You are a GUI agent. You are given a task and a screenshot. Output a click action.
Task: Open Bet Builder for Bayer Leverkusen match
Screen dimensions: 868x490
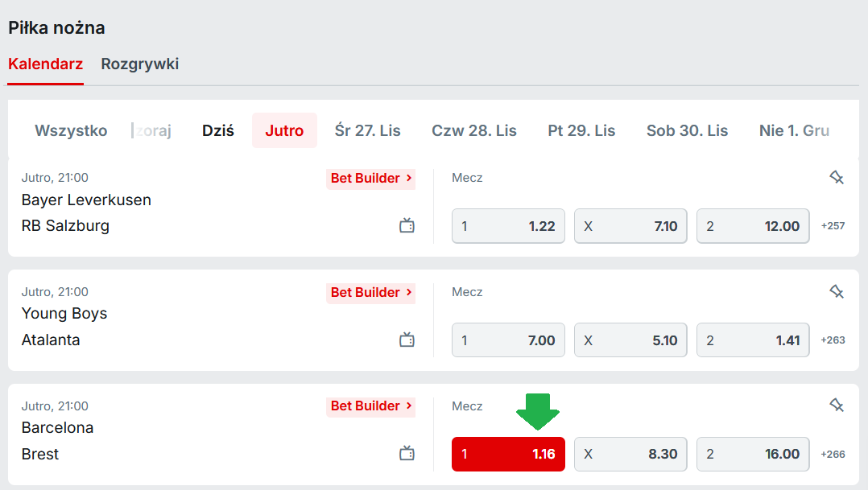[x=370, y=178]
